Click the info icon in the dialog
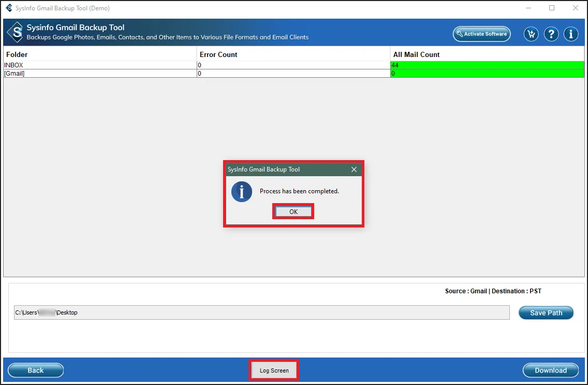The width and height of the screenshot is (588, 385). (242, 192)
